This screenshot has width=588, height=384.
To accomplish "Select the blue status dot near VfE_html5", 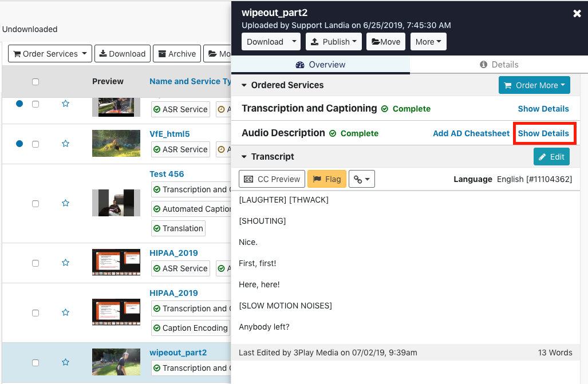I will [x=20, y=144].
